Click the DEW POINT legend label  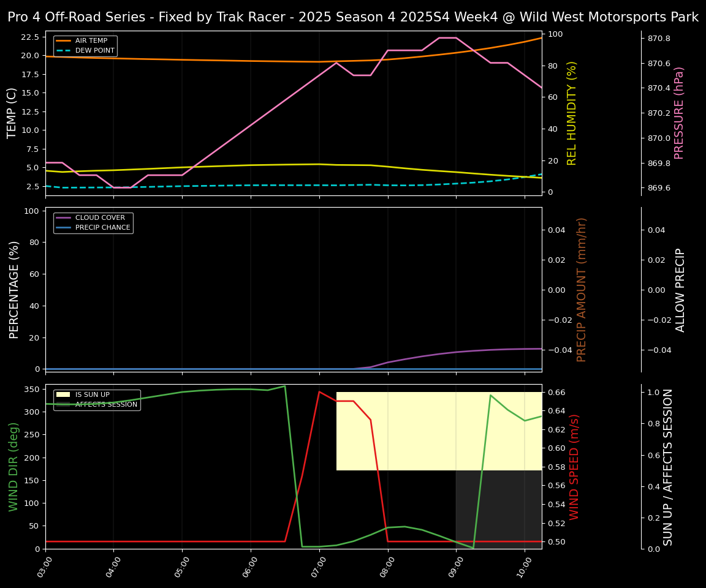click(x=94, y=51)
